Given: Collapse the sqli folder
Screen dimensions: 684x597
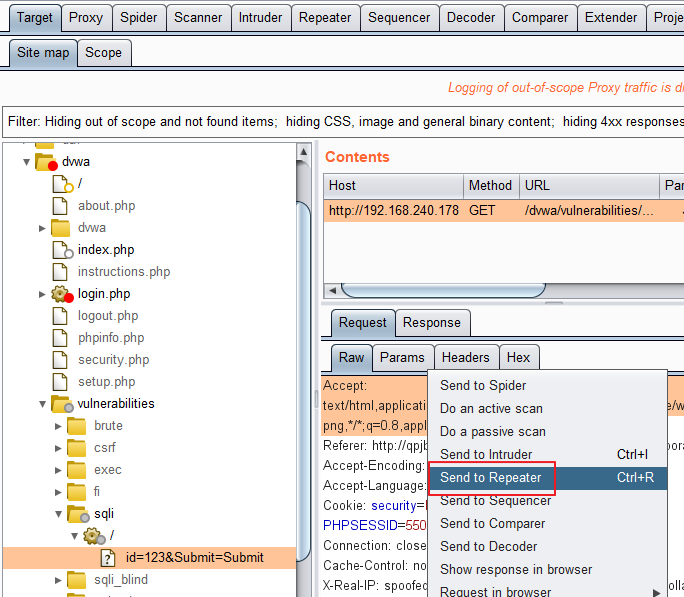Looking at the screenshot, I should click(58, 514).
